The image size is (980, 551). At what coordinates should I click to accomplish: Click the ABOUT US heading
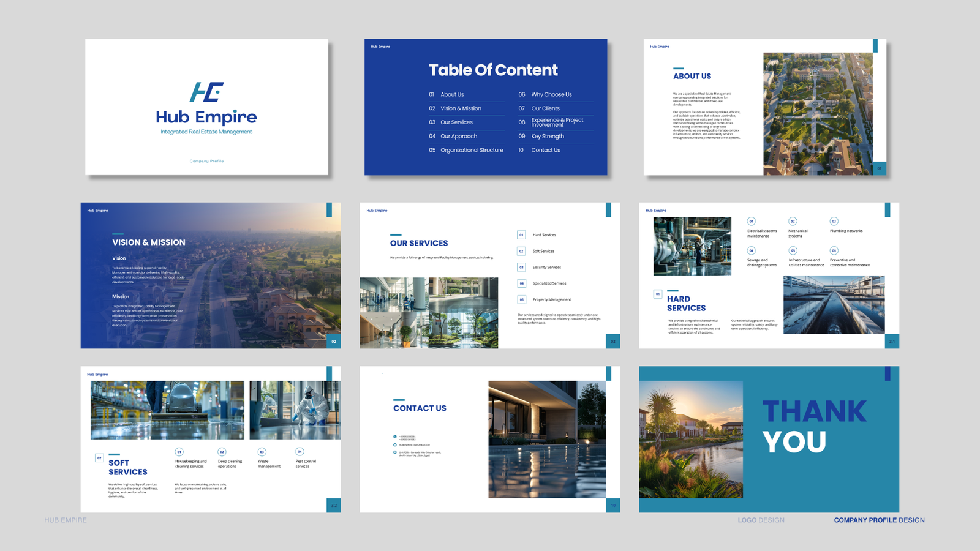[x=692, y=76]
